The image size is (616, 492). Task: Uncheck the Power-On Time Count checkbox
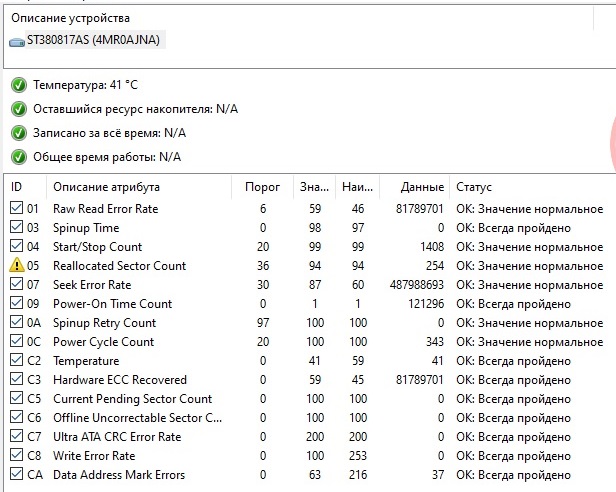16,303
